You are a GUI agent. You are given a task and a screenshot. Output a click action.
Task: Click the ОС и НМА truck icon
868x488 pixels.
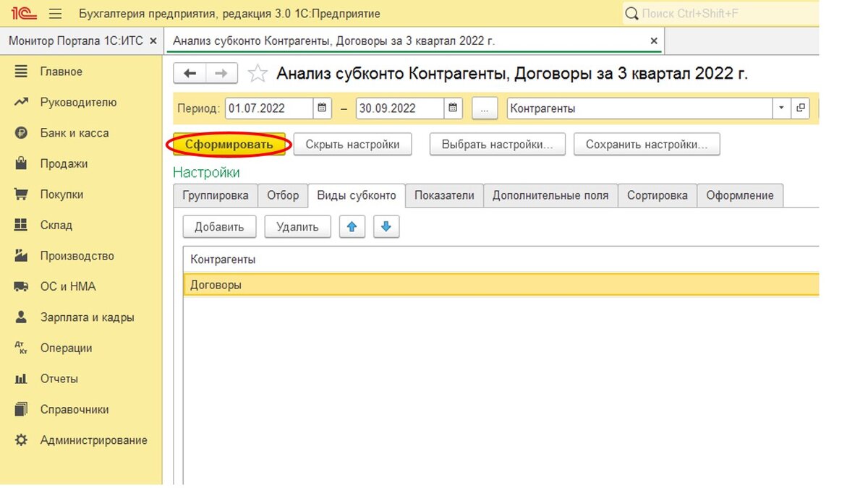21,287
